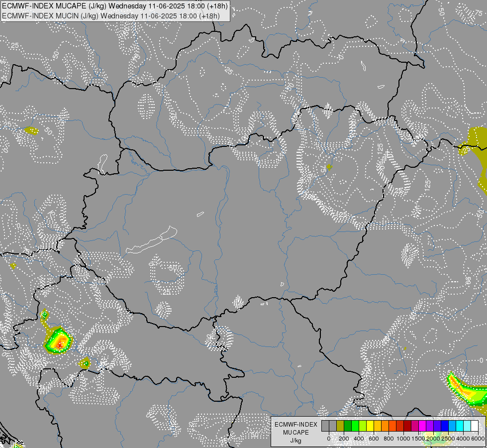This screenshot has height=448, width=487.
Task: Click the legend value 0
Action: point(329,439)
